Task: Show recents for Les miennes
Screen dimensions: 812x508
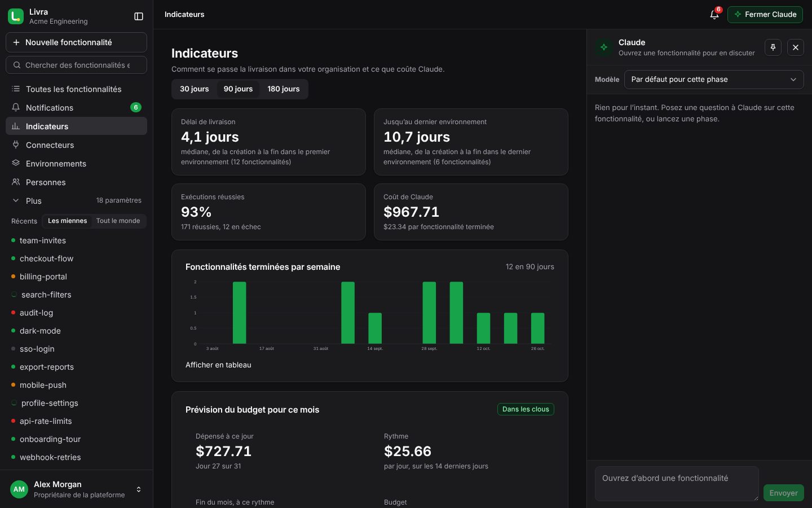Action: pyautogui.click(x=68, y=221)
